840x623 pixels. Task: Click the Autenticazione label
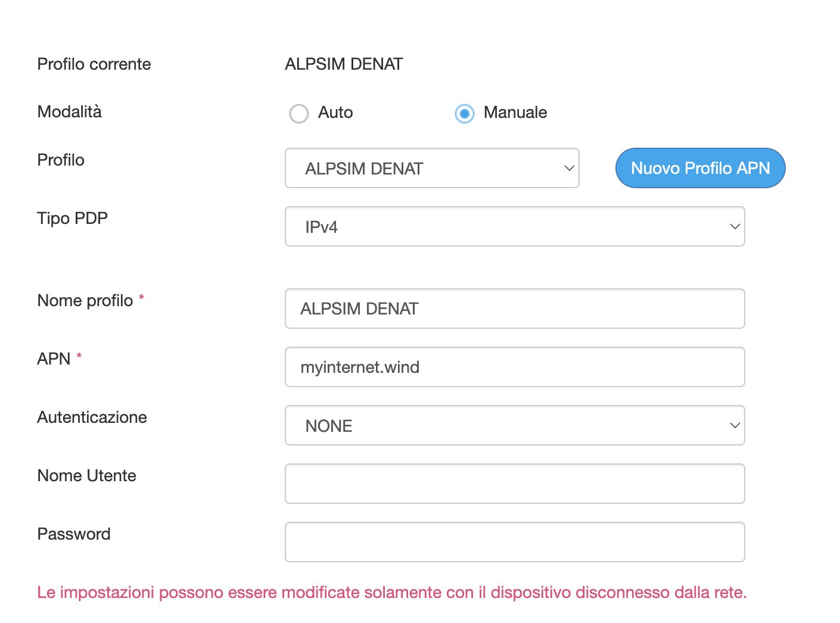tap(92, 418)
